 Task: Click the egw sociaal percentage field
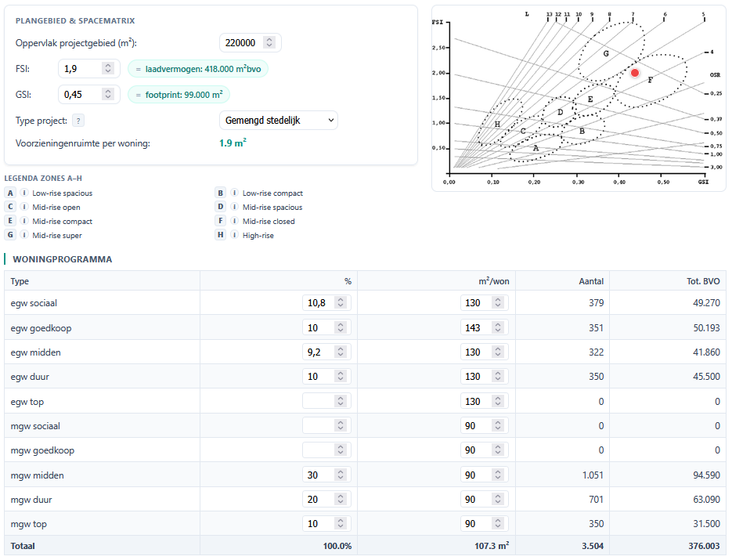[318, 303]
